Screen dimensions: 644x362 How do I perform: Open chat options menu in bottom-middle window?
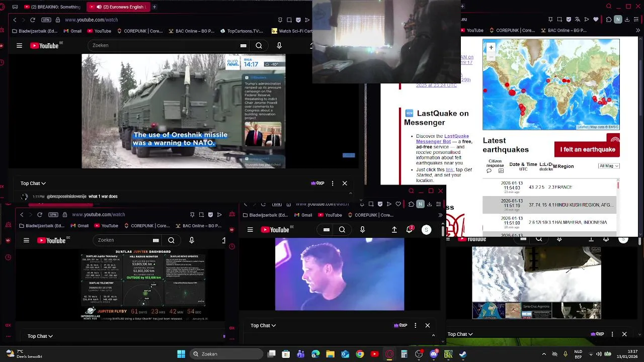tap(415, 326)
